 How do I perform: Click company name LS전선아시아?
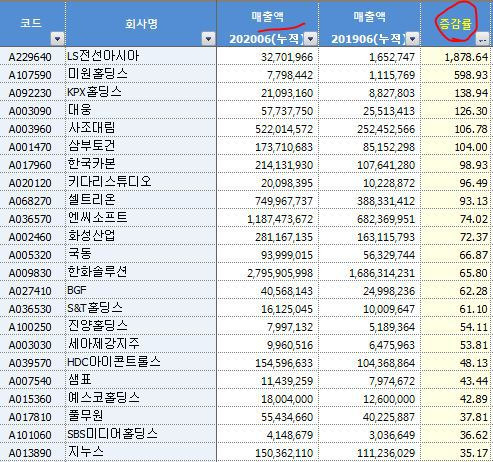103,55
